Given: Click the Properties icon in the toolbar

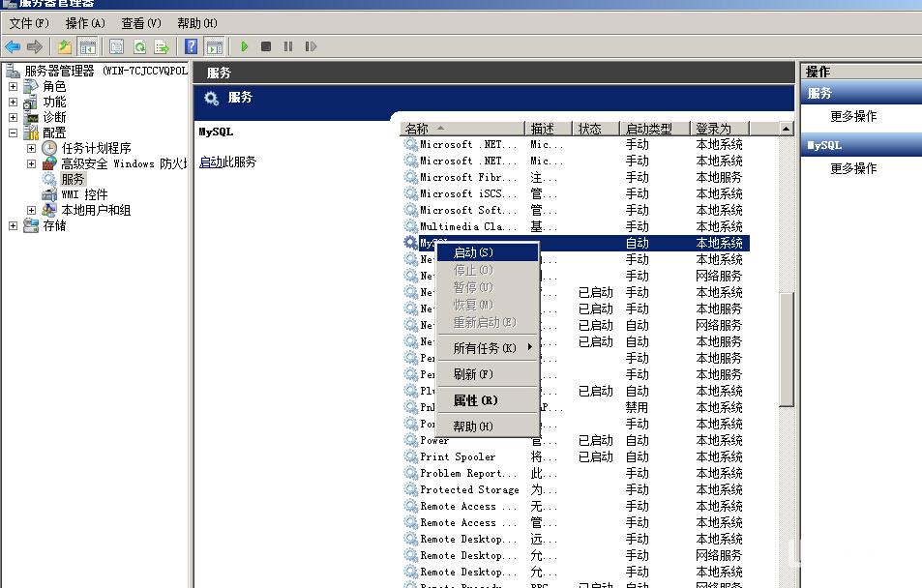Looking at the screenshot, I should [x=117, y=46].
